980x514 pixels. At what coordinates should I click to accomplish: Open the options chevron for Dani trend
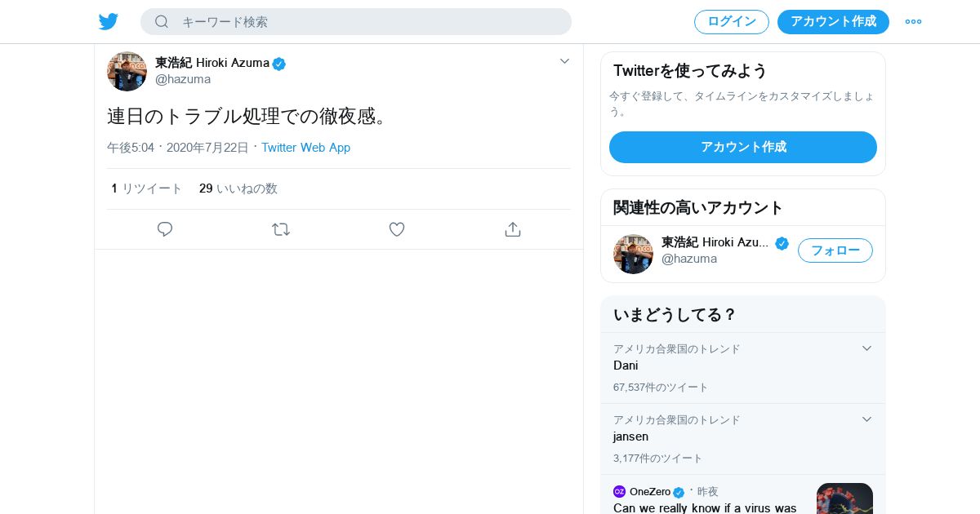(x=866, y=348)
